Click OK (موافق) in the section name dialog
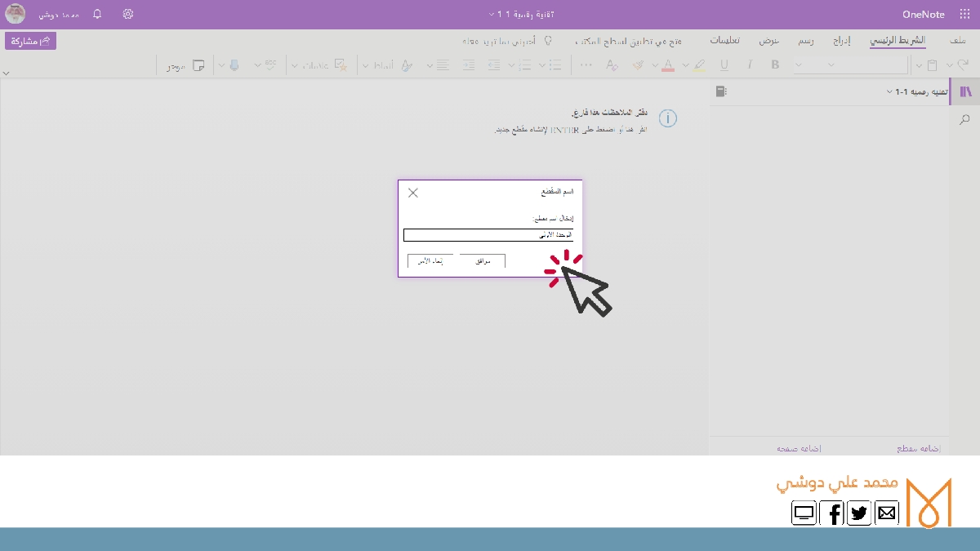 pyautogui.click(x=482, y=261)
